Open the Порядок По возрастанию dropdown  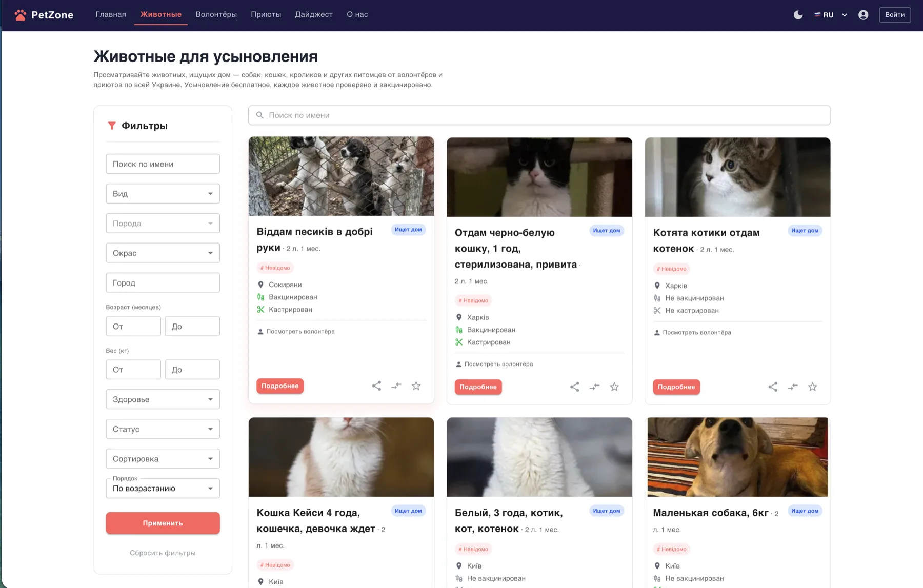[x=163, y=489]
